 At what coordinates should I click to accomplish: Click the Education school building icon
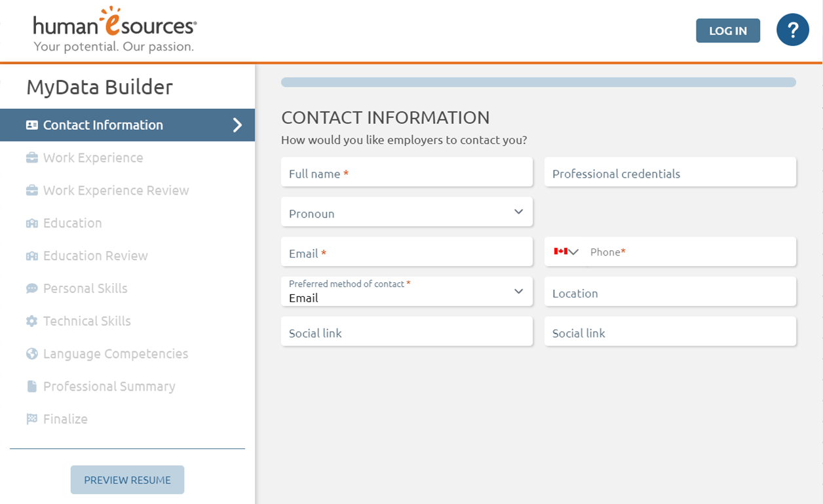[31, 223]
